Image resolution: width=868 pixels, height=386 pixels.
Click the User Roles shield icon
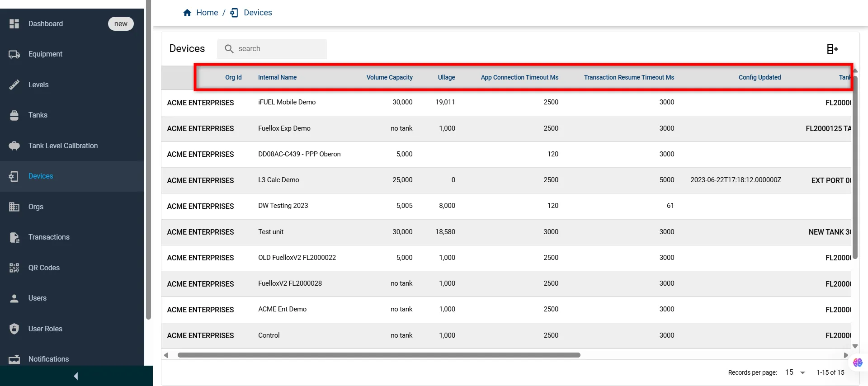point(14,329)
